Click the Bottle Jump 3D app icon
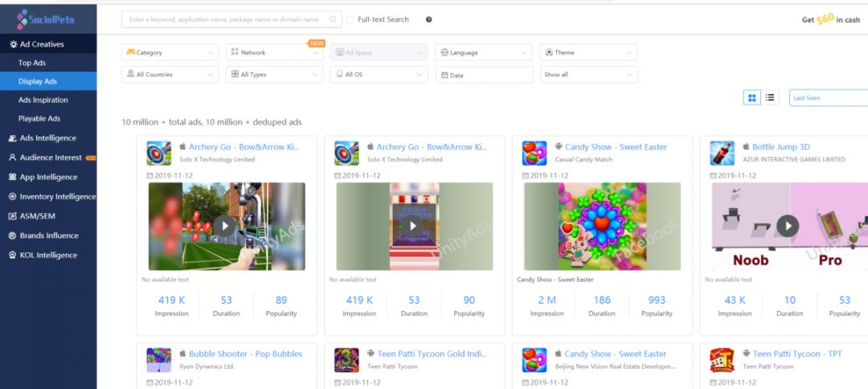Screen dimensions: 868x389 tap(722, 153)
